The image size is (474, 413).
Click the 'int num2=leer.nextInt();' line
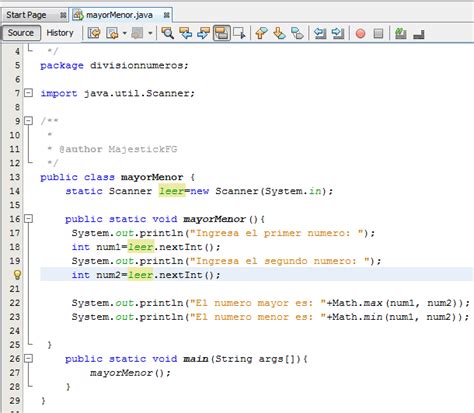(x=146, y=275)
